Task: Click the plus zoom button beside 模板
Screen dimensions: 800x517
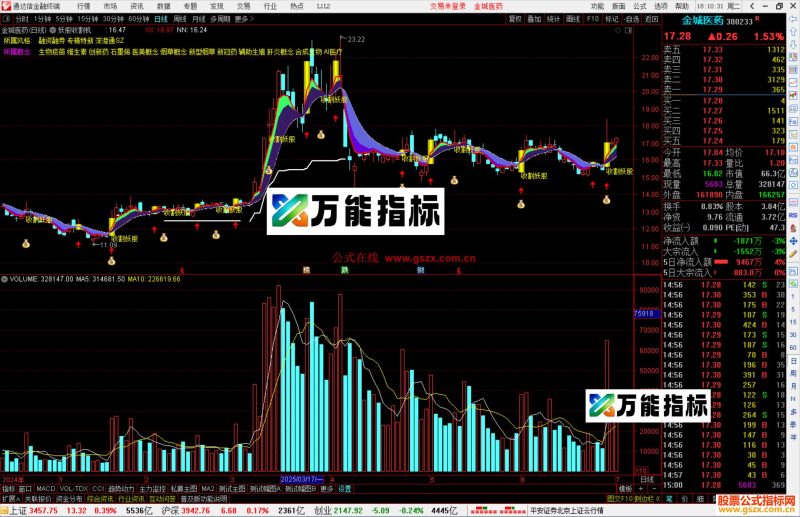Action: 641,488
